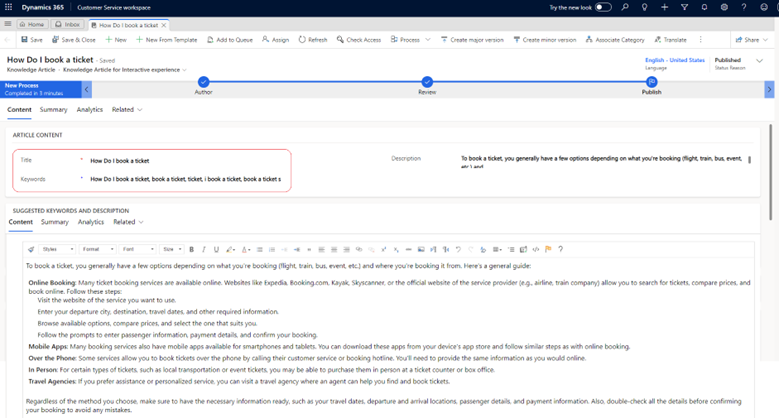Viewport: 779px width, 418px height.
Task: Click into the Keywords field
Action: point(185,179)
